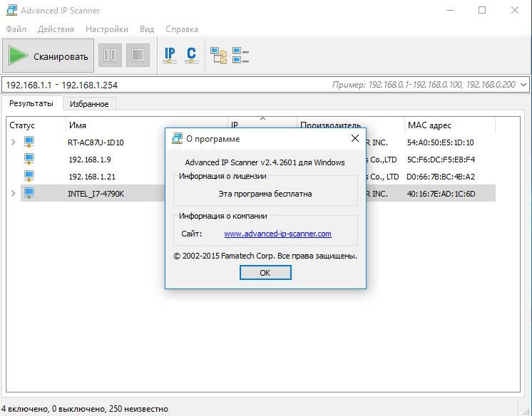
Task: Expand the RT-AC87U-1D10 row
Action: pyautogui.click(x=14, y=142)
